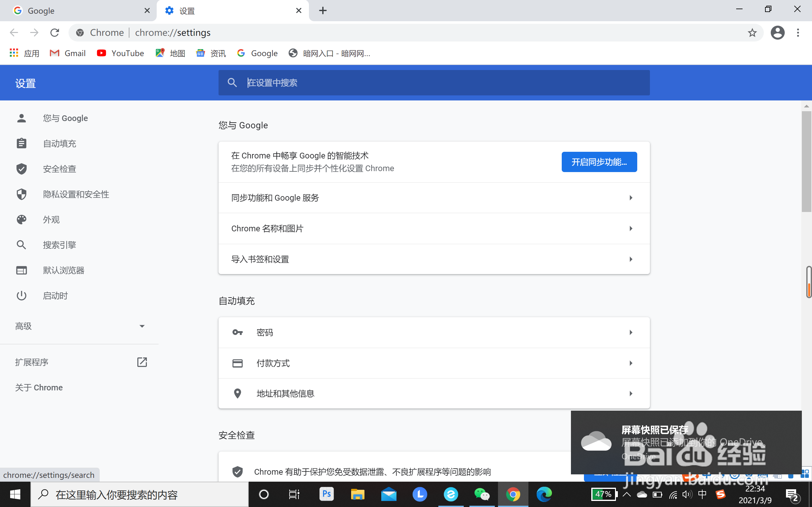The height and width of the screenshot is (507, 812).
Task: Click the 在设置中搜索 search field
Action: [436, 82]
